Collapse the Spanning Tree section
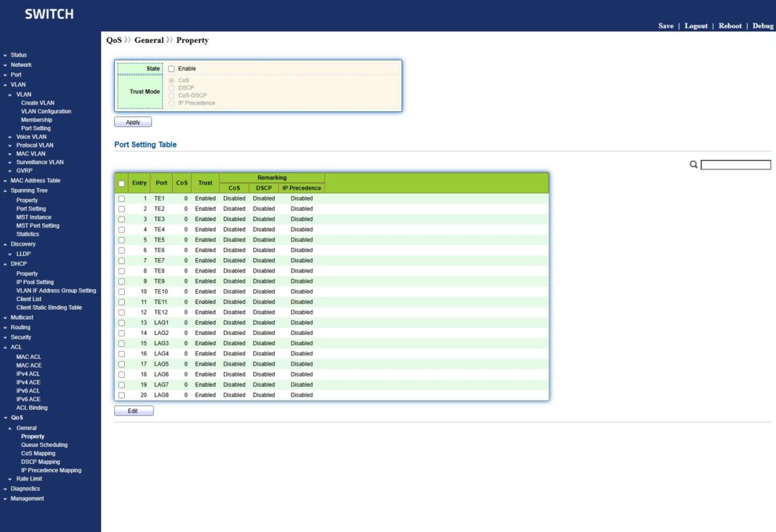This screenshot has width=776, height=532. [28, 190]
